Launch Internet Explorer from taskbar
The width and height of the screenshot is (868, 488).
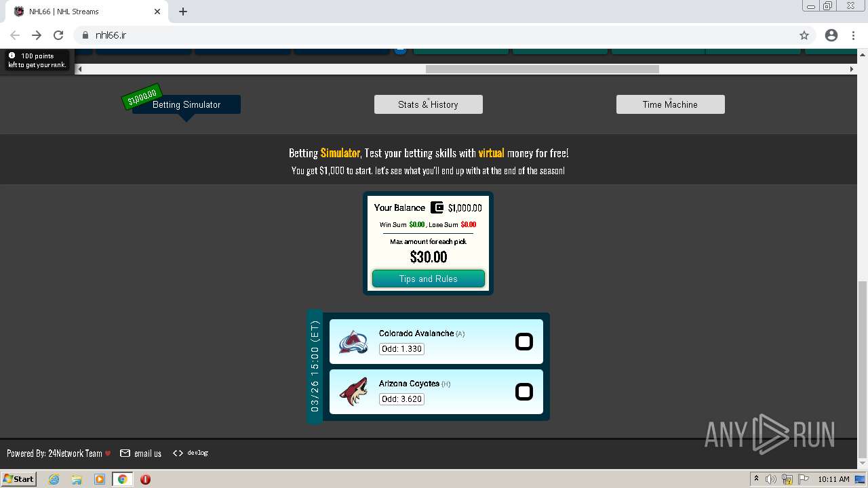[x=54, y=479]
